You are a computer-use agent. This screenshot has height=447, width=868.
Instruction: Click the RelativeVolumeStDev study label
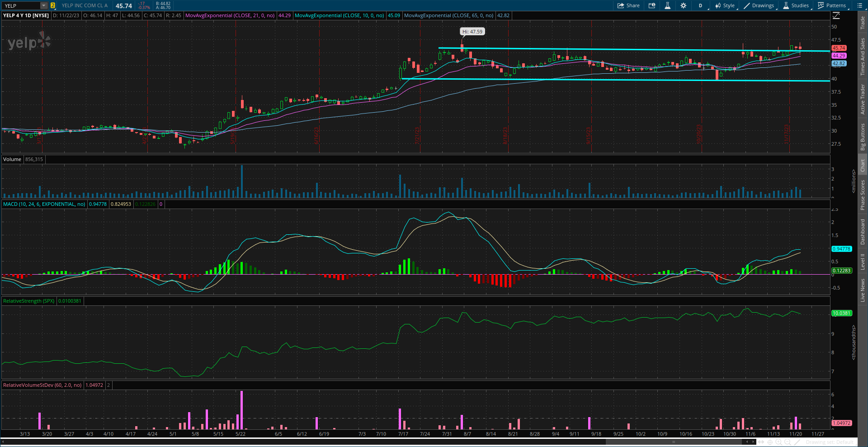click(x=42, y=385)
